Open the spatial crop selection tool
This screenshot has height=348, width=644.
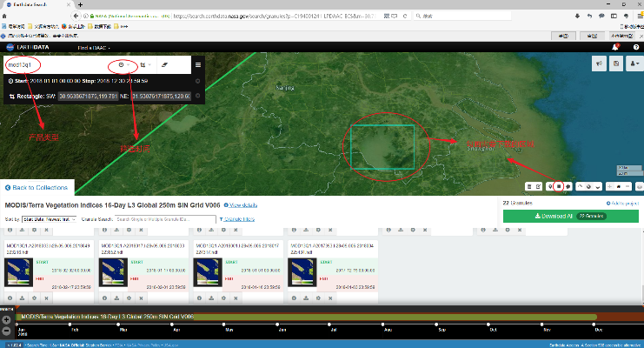pos(143,65)
